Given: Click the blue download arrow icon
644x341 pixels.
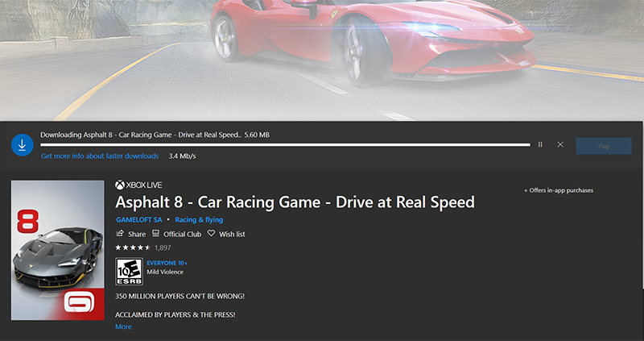Looking at the screenshot, I should tap(23, 145).
